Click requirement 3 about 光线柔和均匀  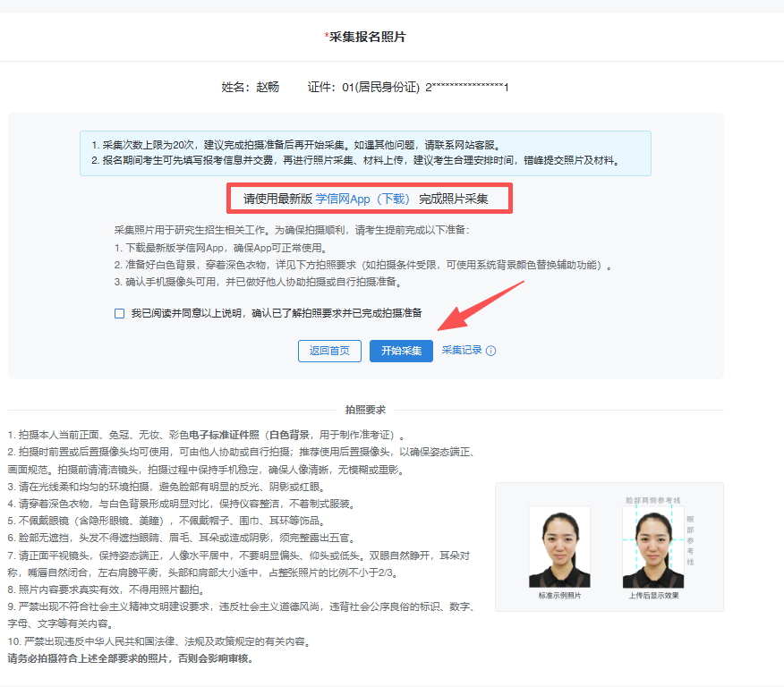click(168, 487)
